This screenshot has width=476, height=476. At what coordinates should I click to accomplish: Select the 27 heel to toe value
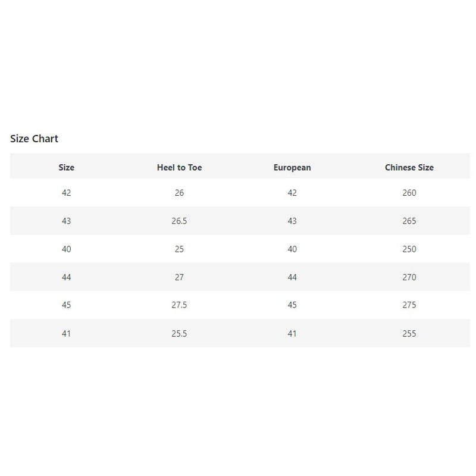(x=179, y=277)
